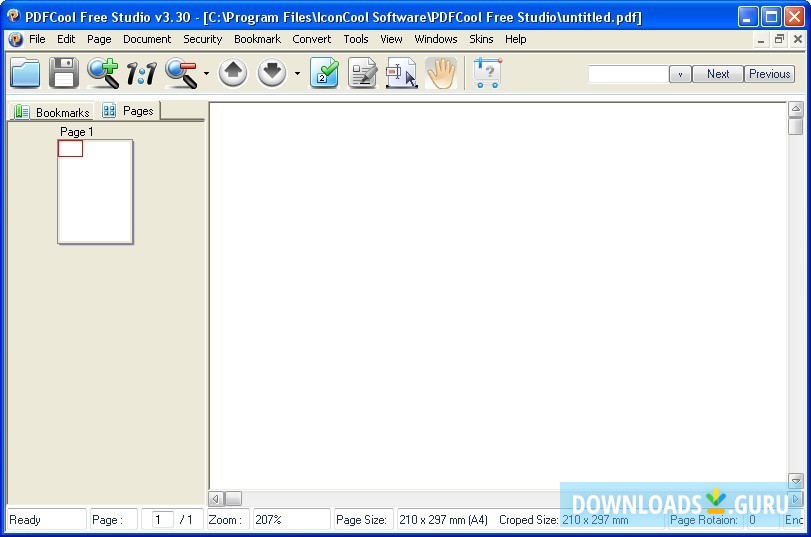
Task: Open the Convert menu
Action: coord(311,39)
